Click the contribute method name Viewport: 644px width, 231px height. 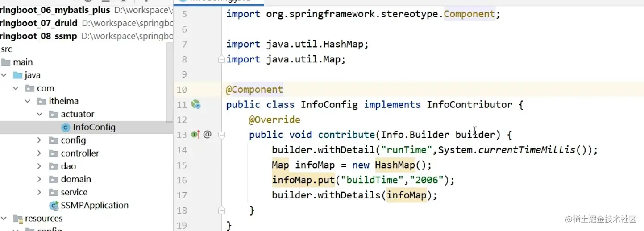pos(346,135)
